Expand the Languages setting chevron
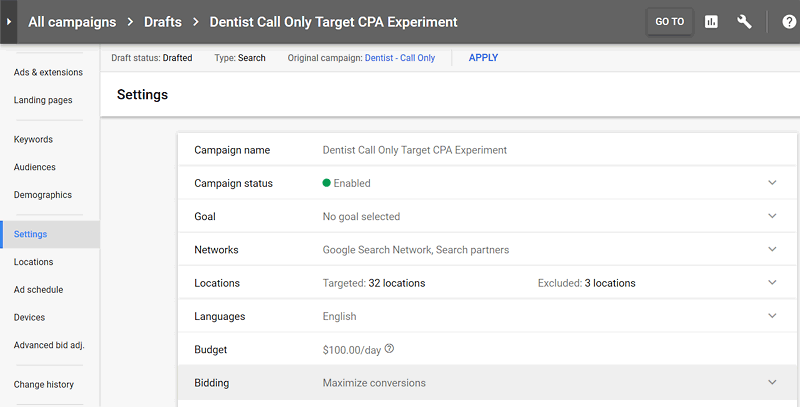 [x=772, y=316]
